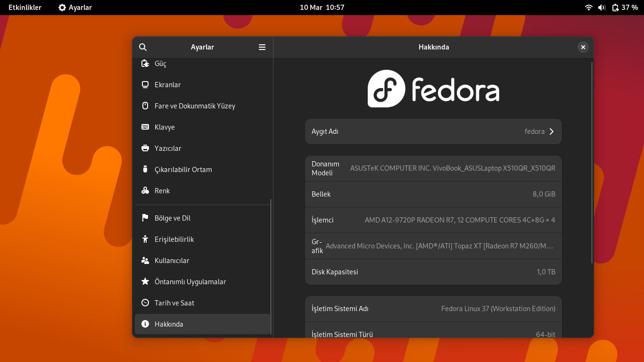Click the volume speaker icon in top bar
The width and height of the screenshot is (644, 362).
click(602, 8)
